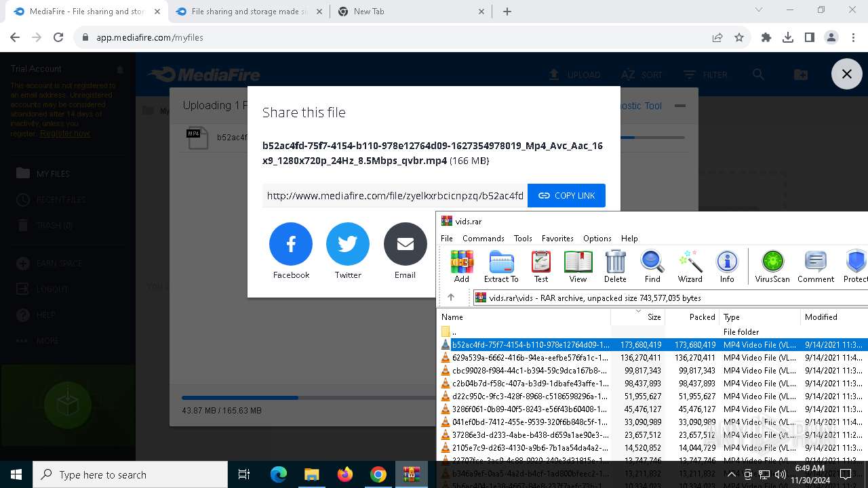Reload the page in Chrome
868x488 pixels.
tap(58, 38)
